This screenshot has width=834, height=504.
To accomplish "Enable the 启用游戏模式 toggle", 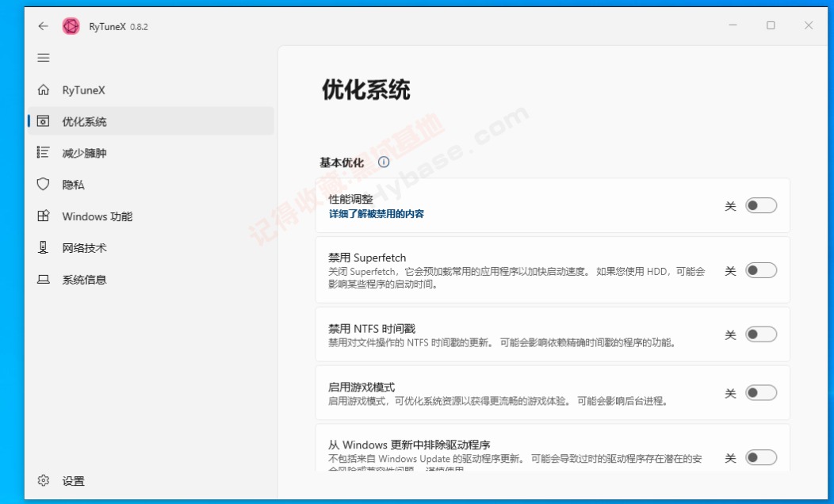I will 760,393.
